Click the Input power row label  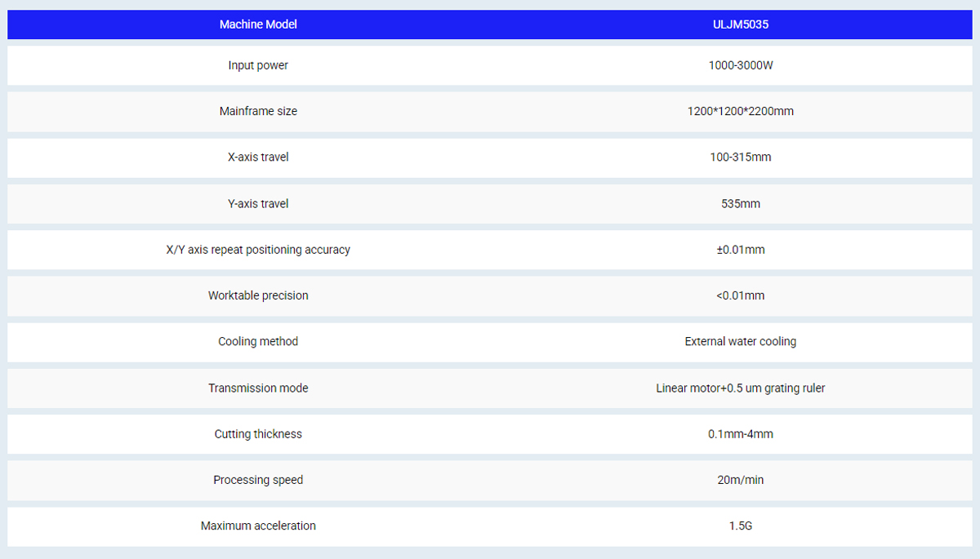click(x=258, y=65)
